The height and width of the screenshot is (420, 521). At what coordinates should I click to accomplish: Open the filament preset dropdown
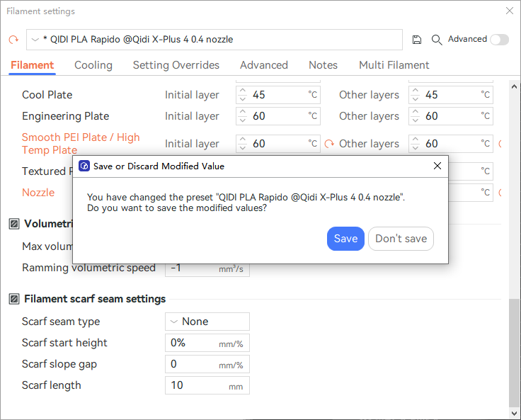(214, 40)
